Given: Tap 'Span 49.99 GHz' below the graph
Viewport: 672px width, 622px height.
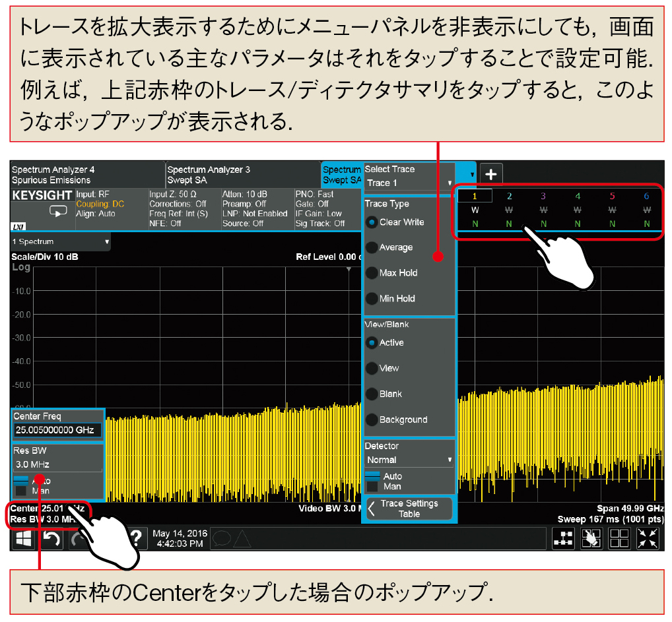Looking at the screenshot, I should click(630, 509).
